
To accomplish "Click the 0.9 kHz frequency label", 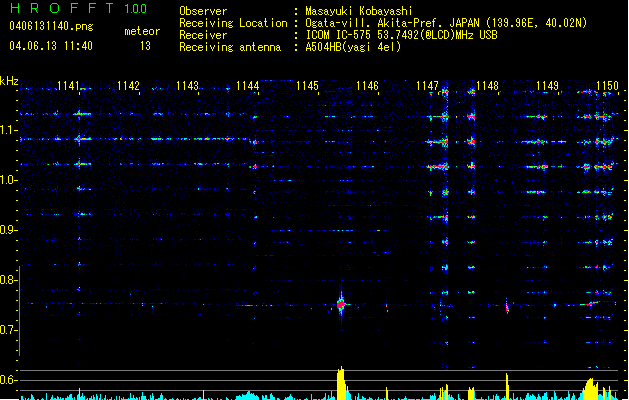I will (8, 230).
